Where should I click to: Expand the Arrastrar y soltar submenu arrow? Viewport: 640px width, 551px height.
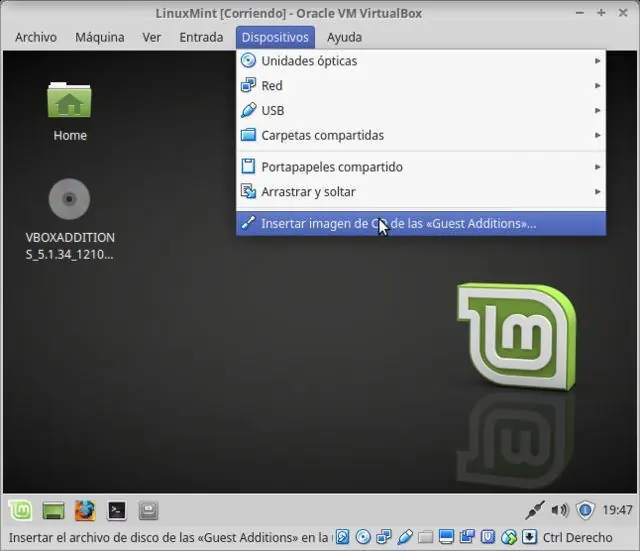tap(597, 191)
